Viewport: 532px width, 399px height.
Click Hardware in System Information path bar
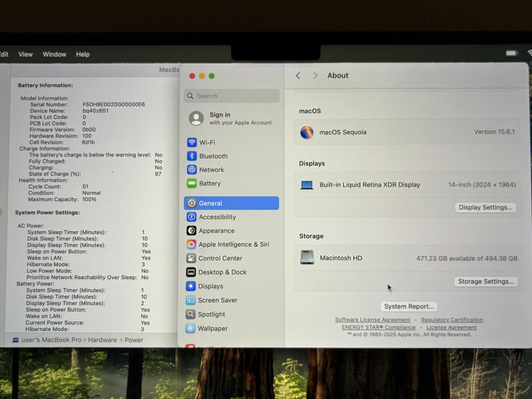click(102, 340)
